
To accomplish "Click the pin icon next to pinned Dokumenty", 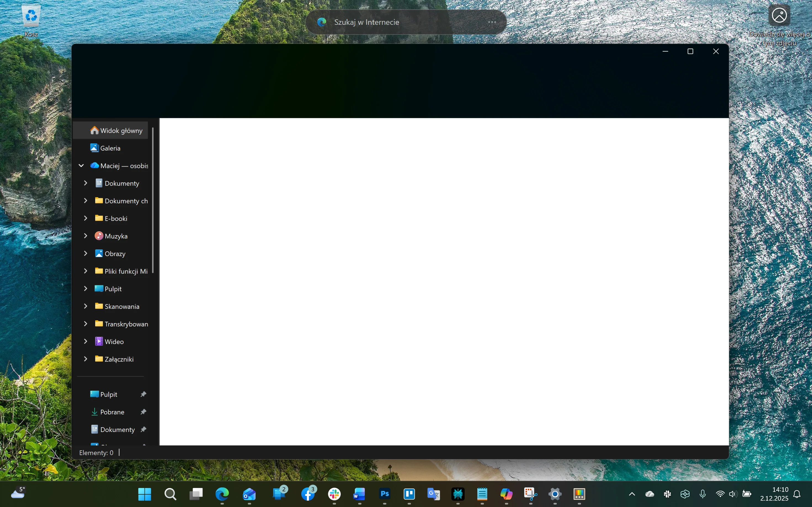I will pos(143,429).
